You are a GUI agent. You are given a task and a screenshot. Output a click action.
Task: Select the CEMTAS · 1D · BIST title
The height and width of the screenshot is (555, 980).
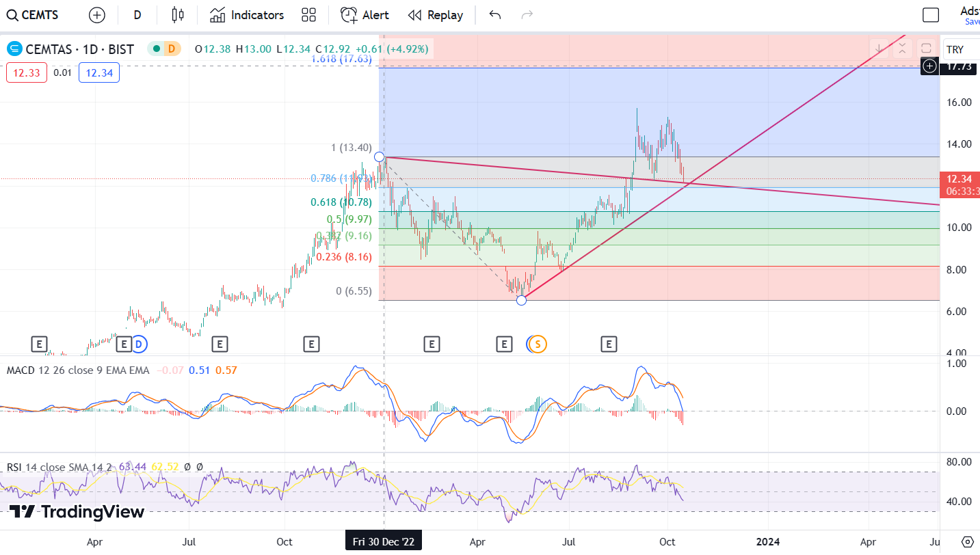coord(79,49)
